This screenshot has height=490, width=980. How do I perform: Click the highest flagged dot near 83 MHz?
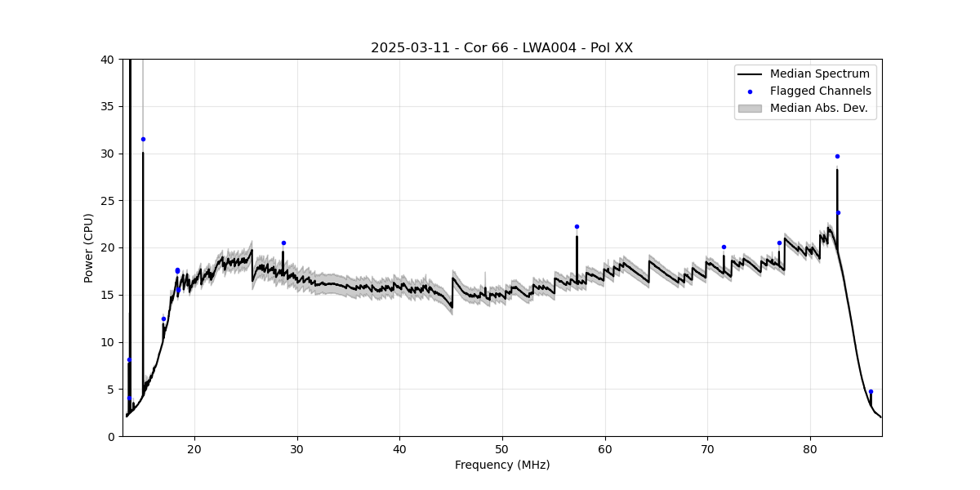(x=837, y=156)
